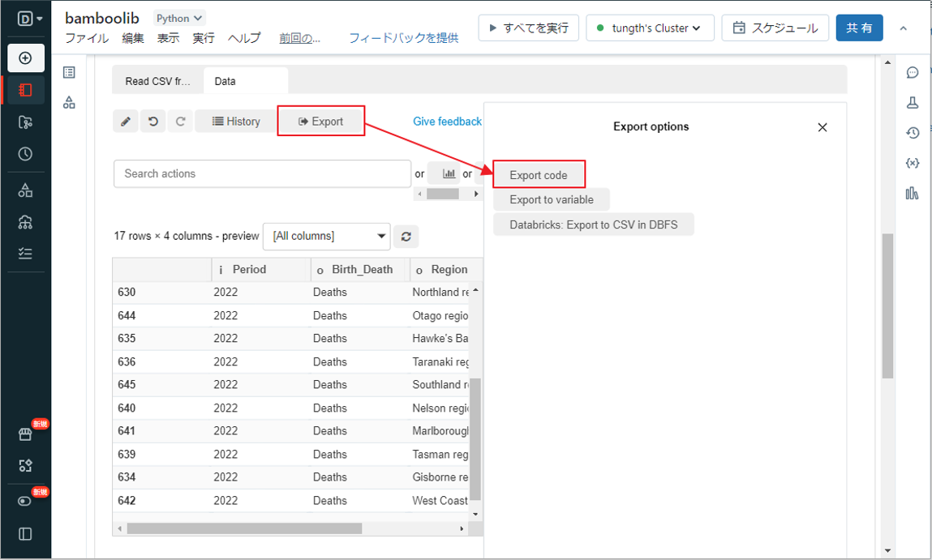932x560 pixels.
Task: Click the redo arrow icon
Action: click(x=180, y=122)
